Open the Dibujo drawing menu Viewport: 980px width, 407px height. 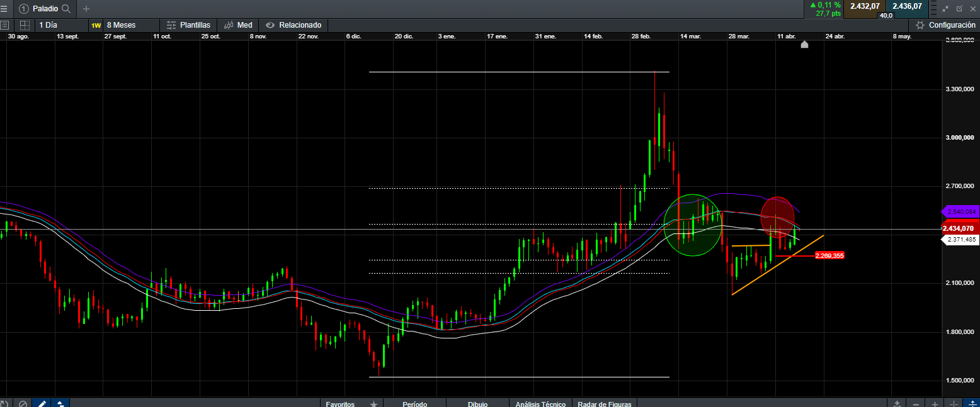point(477,404)
